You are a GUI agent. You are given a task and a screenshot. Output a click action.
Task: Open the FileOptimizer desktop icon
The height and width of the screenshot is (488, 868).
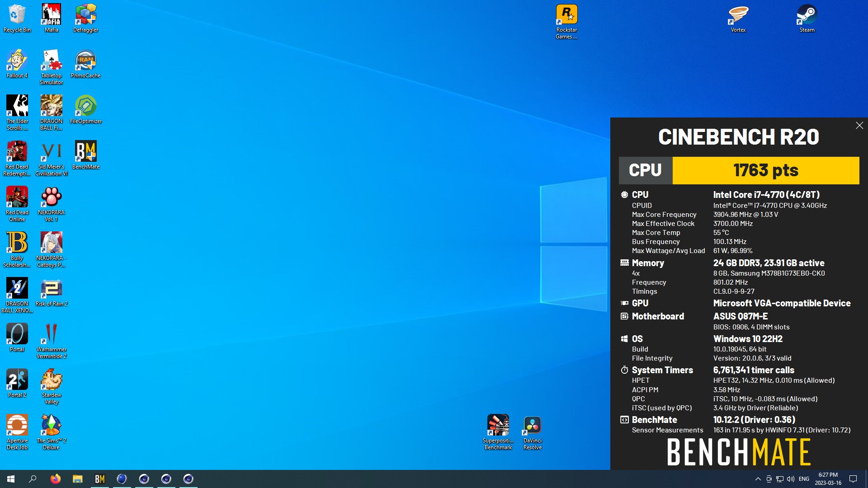(x=86, y=110)
